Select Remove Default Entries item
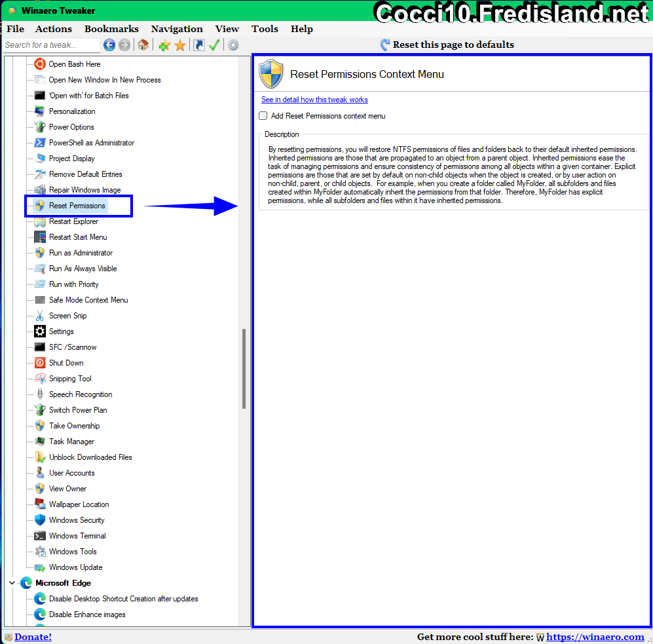This screenshot has width=653, height=644. pos(85,174)
